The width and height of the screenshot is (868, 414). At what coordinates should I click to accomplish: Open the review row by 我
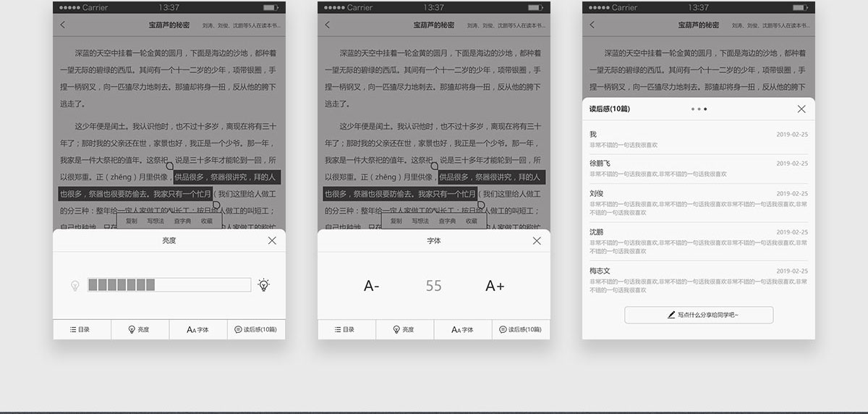pyautogui.click(x=699, y=139)
